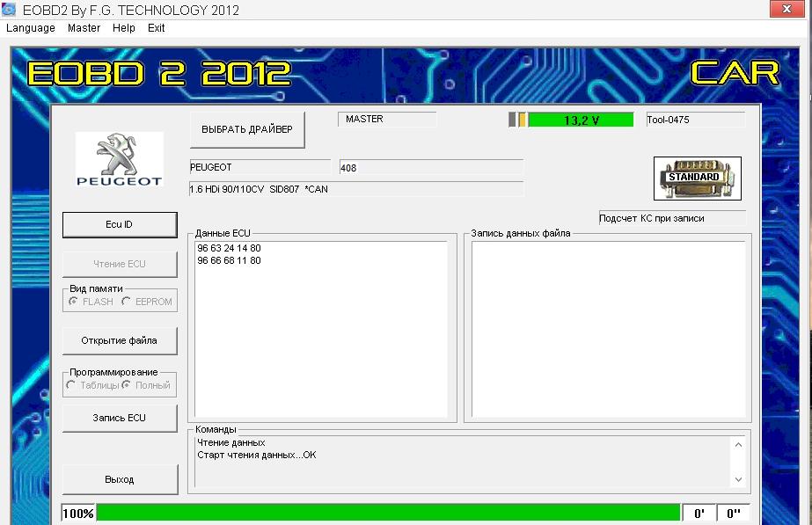Close the EOBD2 window
812x525 pixels.
(x=786, y=9)
